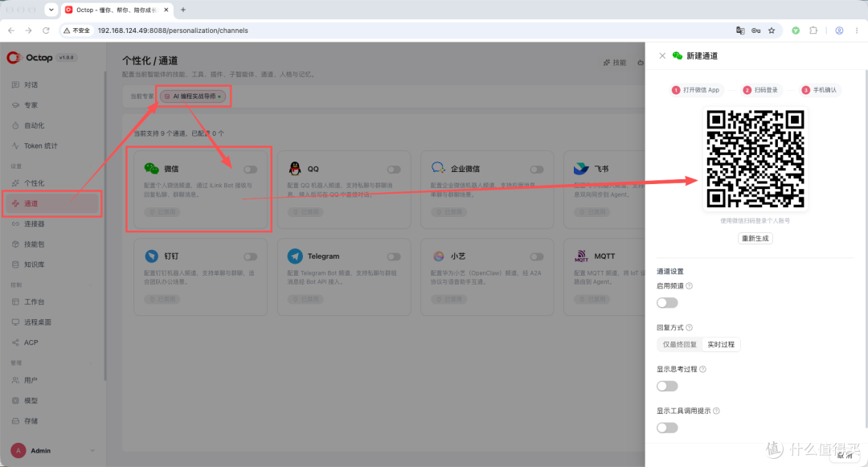Viewport: 868px width, 467px height.
Task: Click the 小艺 channel icon
Action: point(439,256)
